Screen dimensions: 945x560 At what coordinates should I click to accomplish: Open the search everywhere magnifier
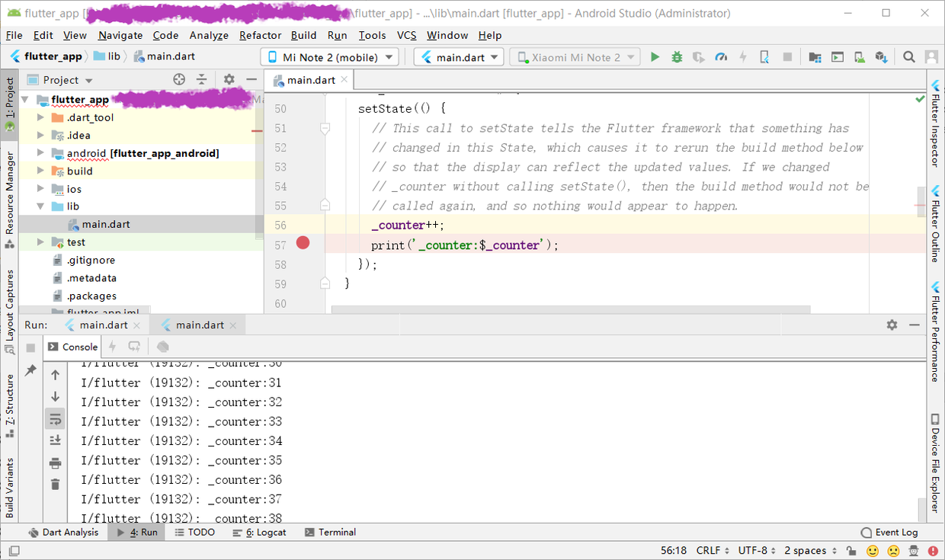click(909, 57)
